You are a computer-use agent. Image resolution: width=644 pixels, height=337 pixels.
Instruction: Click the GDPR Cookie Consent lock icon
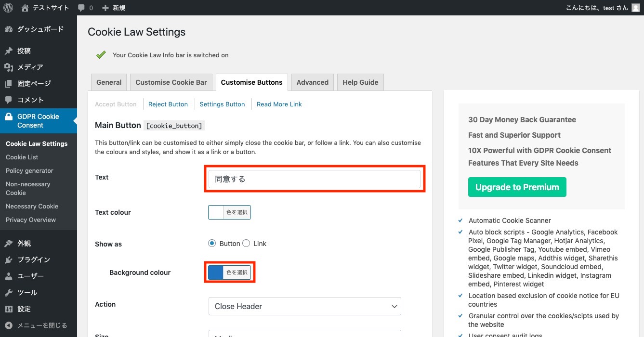9,117
